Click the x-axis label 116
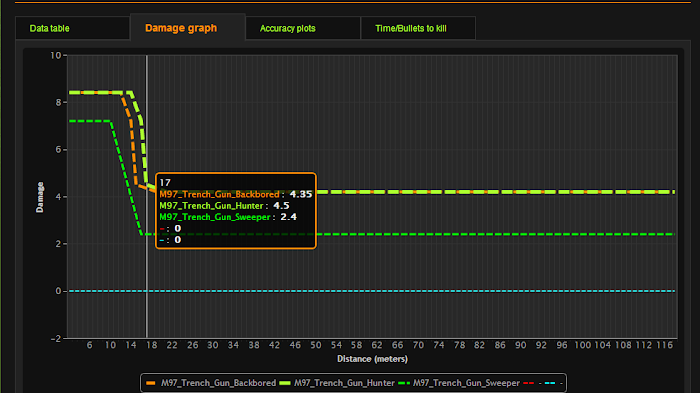Viewport: 700px width, 393px height. (x=664, y=345)
